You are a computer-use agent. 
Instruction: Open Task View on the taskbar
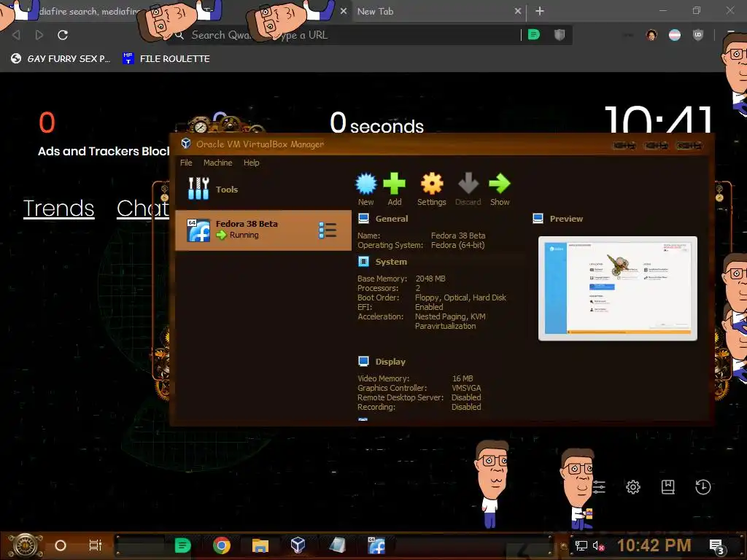click(96, 545)
